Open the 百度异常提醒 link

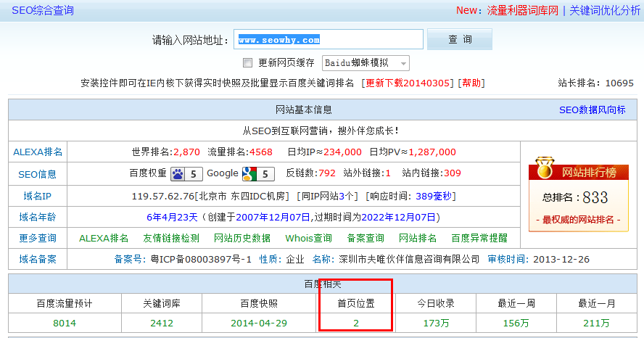(479, 238)
